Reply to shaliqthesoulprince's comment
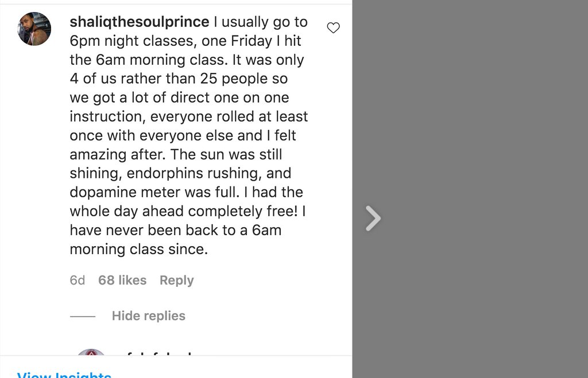Viewport: 588px width, 378px height. click(177, 280)
